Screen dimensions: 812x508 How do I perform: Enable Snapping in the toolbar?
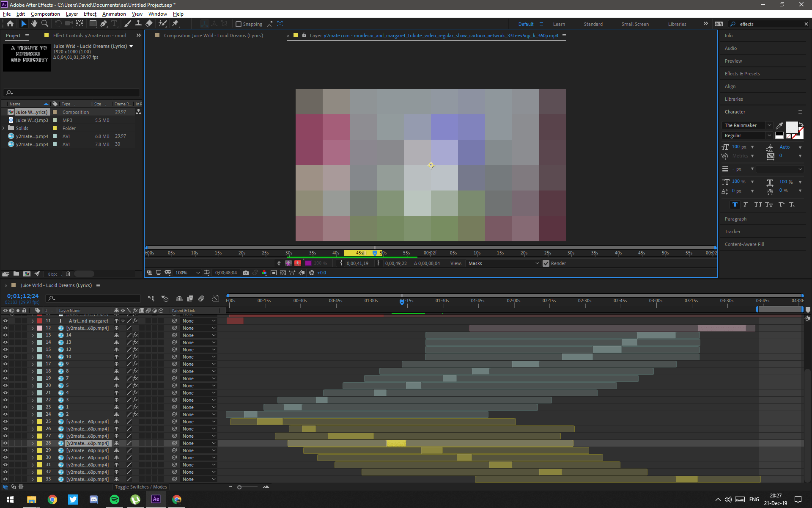tap(239, 24)
